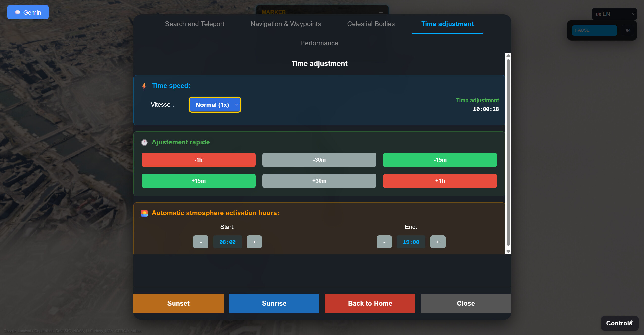
Task: Click the 08:00 start time field
Action: [x=227, y=242]
